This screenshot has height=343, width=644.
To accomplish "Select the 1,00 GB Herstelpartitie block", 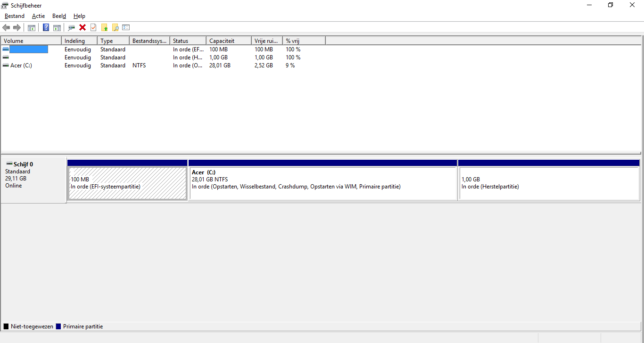I will 549,183.
